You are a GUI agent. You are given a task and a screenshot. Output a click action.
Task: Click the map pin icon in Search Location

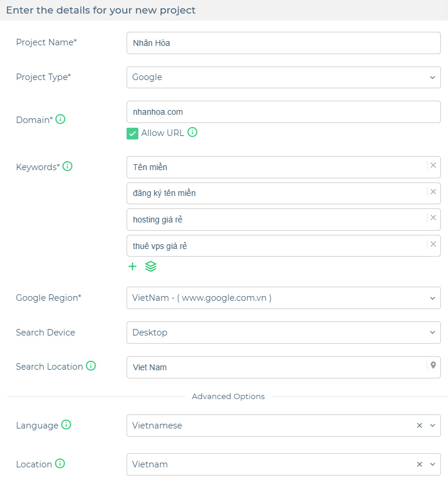(433, 366)
